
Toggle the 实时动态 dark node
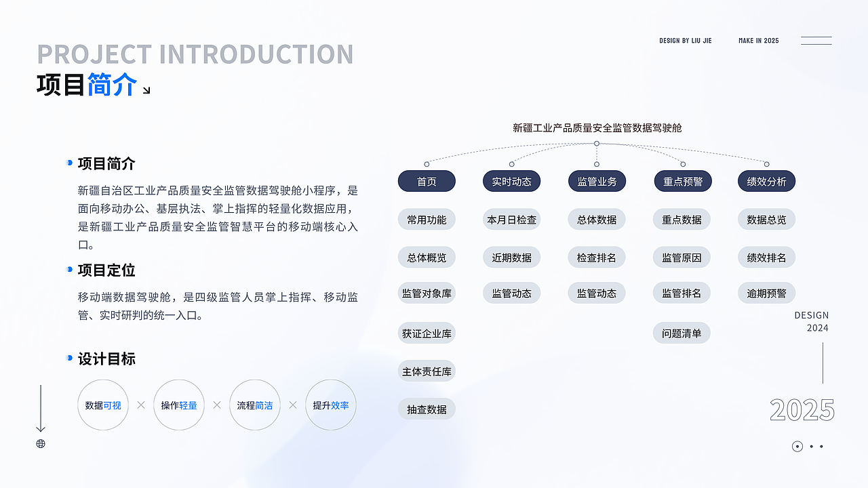click(511, 181)
